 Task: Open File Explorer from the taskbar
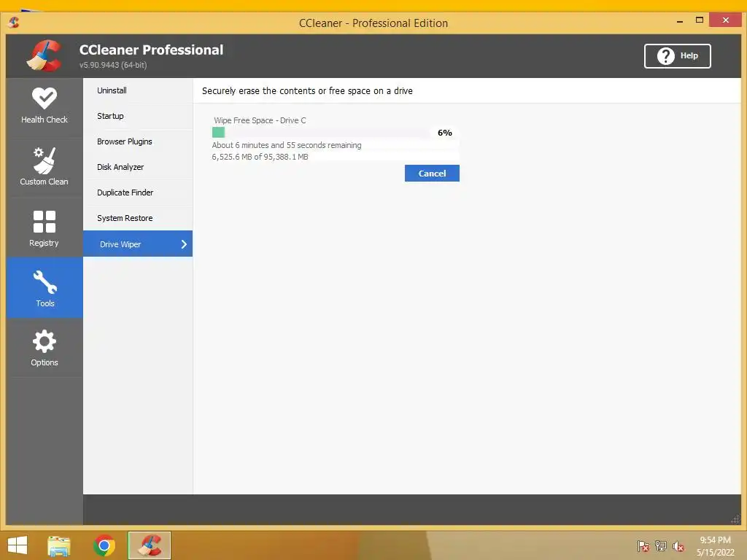59,545
